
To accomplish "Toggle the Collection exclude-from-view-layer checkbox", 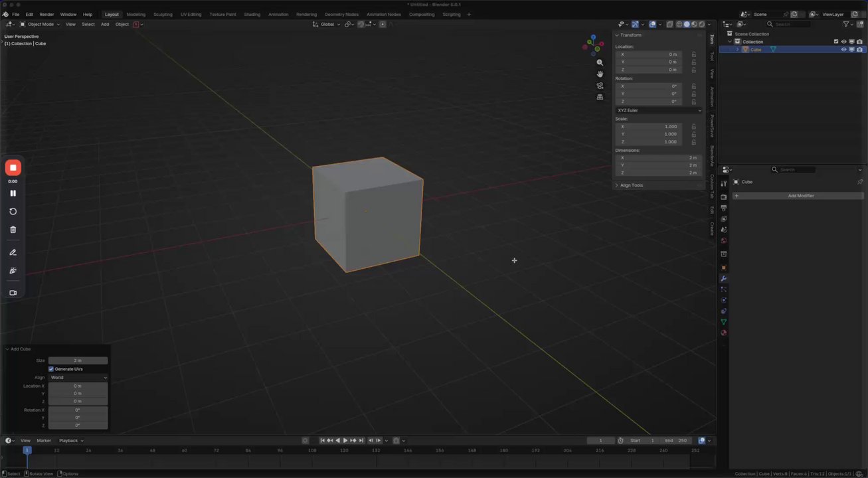I will (x=836, y=42).
